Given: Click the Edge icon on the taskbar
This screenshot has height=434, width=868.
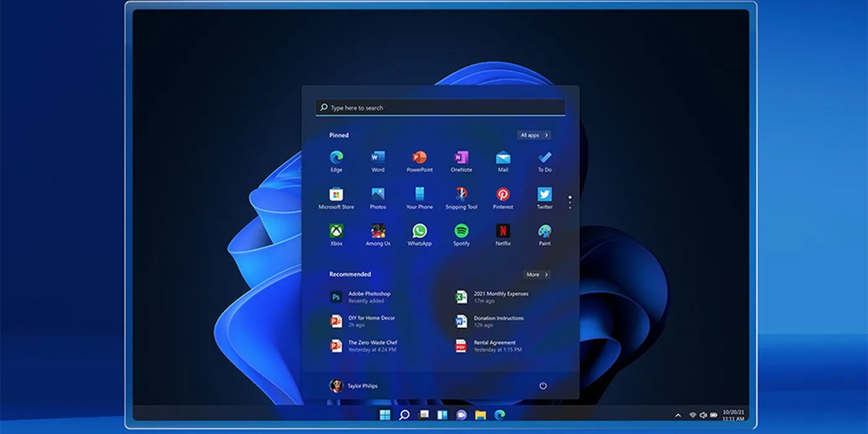Looking at the screenshot, I should [x=499, y=415].
